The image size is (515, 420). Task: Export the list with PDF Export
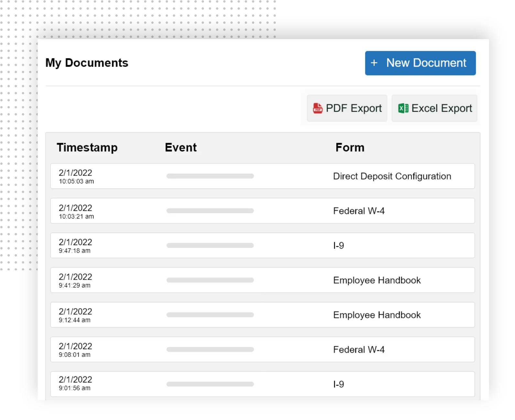coord(347,108)
